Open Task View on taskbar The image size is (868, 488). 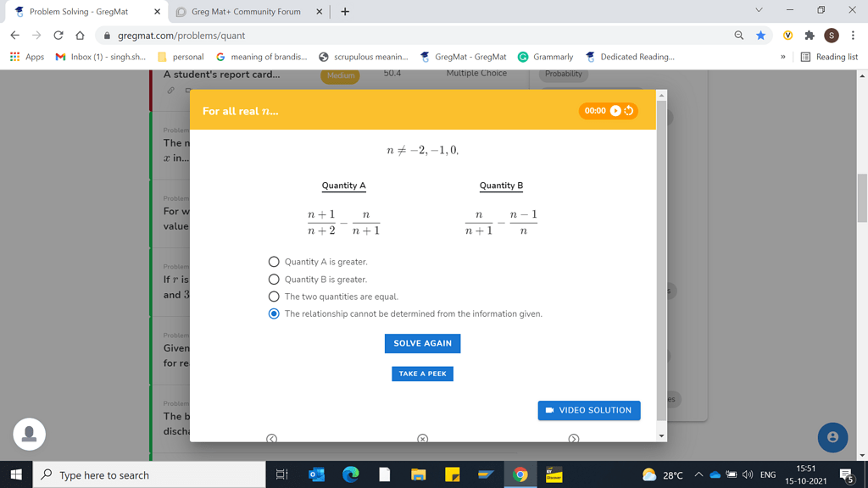point(281,474)
